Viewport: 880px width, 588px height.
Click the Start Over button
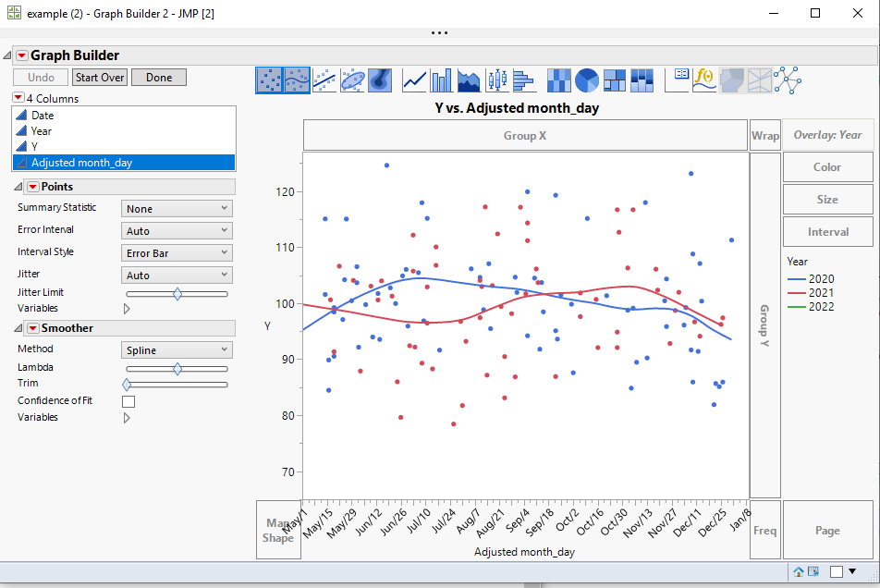tap(100, 78)
